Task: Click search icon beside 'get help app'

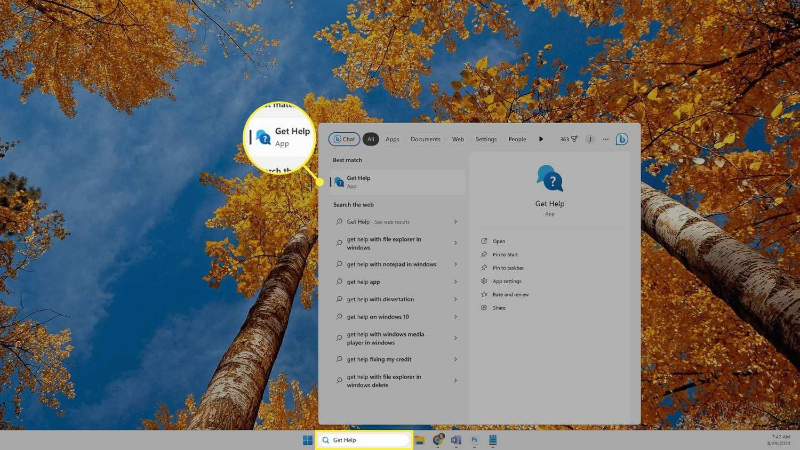Action: [339, 282]
